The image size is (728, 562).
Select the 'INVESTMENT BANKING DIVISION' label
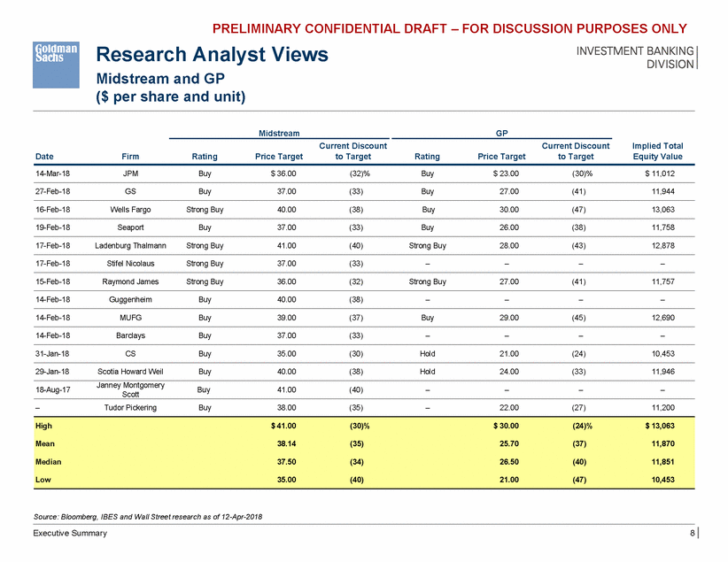pyautogui.click(x=635, y=58)
